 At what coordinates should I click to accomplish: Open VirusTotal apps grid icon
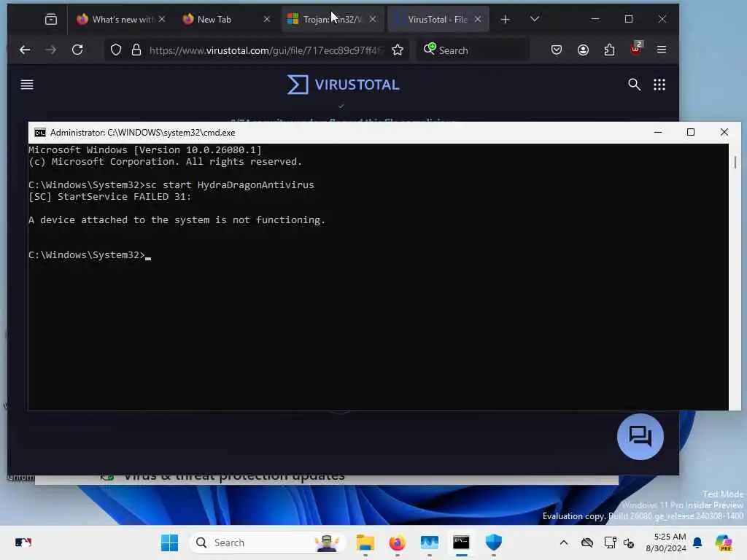659,85
